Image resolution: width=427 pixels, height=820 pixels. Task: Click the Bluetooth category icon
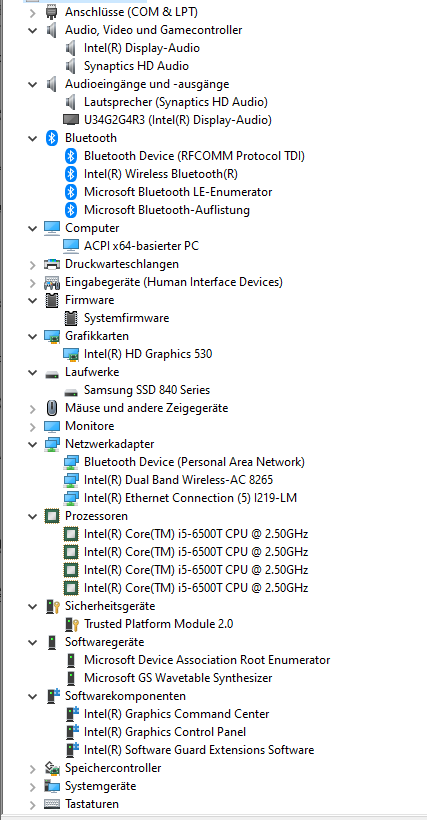click(x=51, y=138)
